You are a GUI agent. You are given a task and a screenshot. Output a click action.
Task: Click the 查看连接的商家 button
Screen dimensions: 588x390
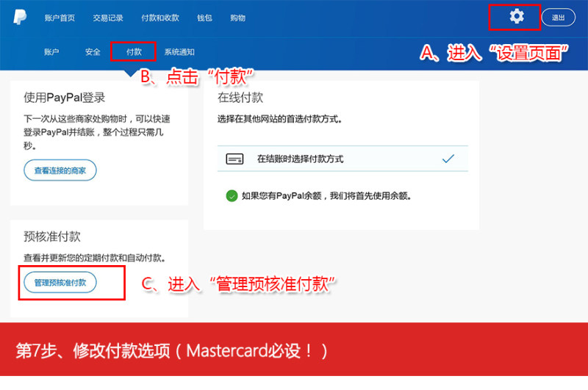click(60, 170)
